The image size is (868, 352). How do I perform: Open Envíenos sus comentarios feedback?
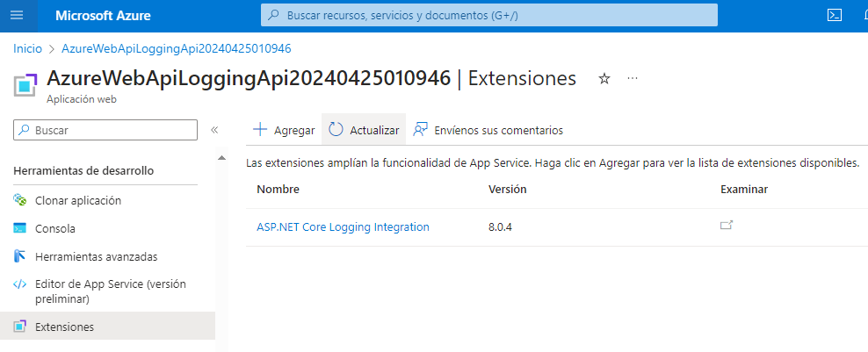coord(488,130)
